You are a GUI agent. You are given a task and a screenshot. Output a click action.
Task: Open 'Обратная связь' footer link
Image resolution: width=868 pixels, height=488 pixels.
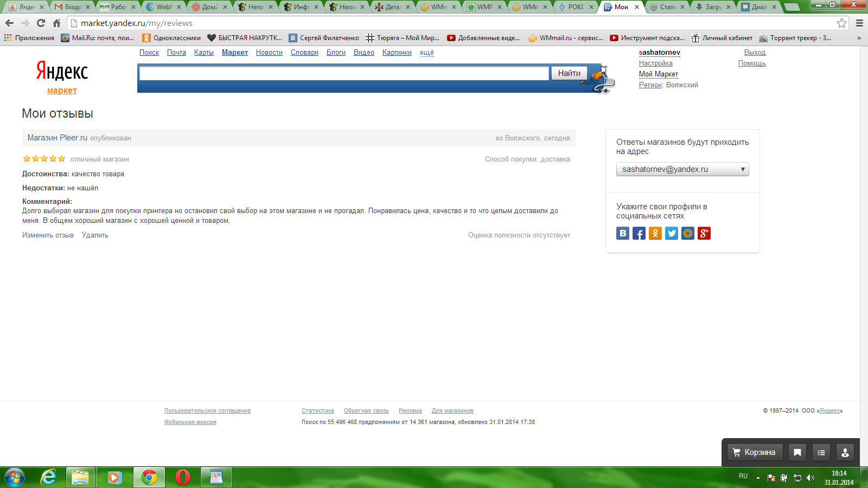coord(366,411)
